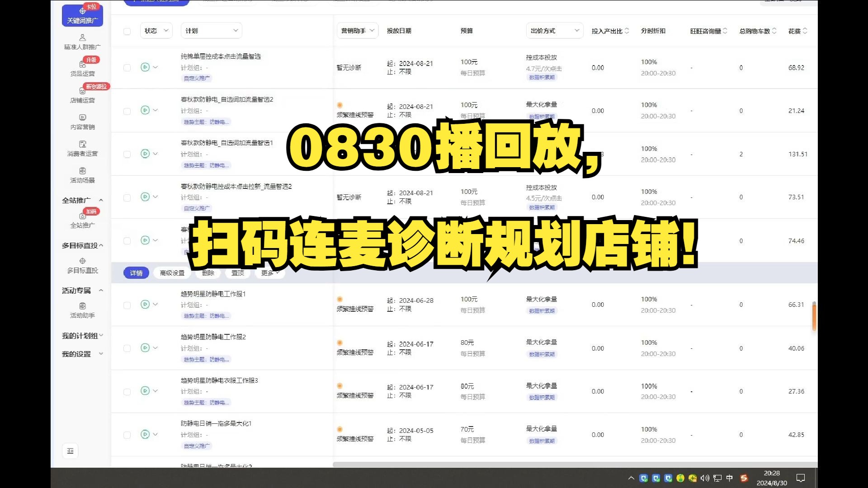
Task: Click status play icon for 纯棉单层控成本点击流量智选
Action: (x=145, y=67)
